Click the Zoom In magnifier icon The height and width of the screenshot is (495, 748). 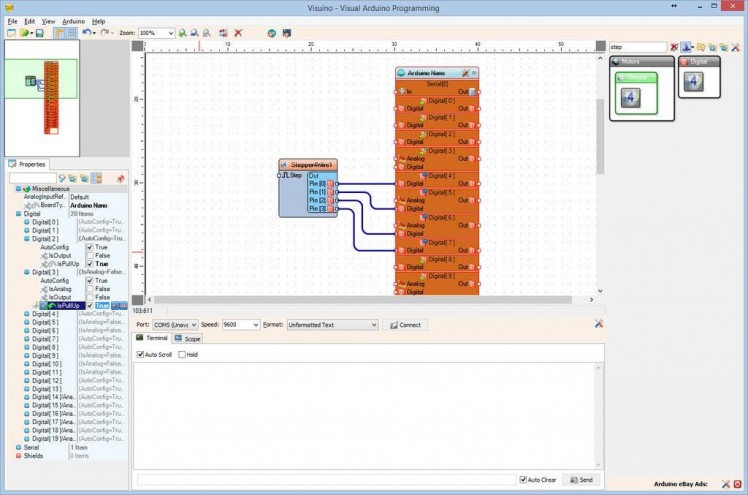(x=180, y=33)
